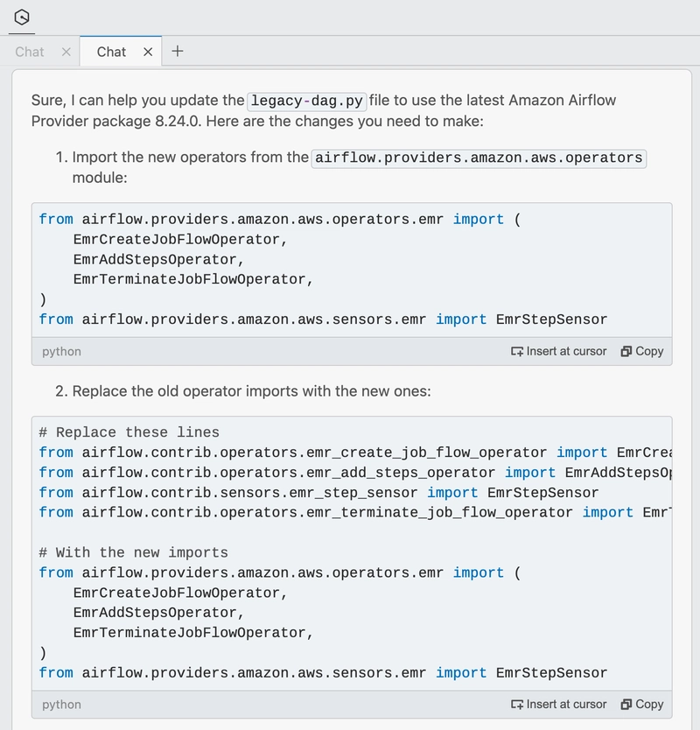Switch to the first inactive Chat tab

[x=30, y=52]
